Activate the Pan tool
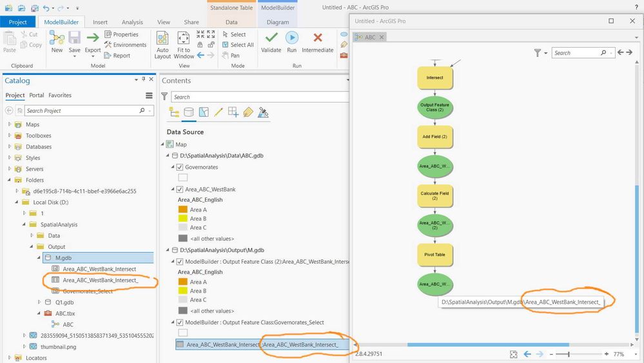This screenshot has width=644, height=363. (231, 55)
